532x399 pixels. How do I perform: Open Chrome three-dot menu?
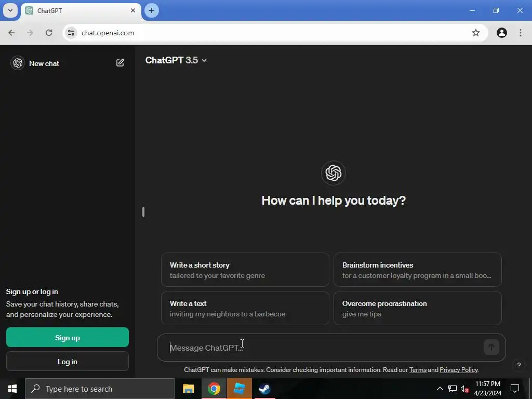[520, 33]
